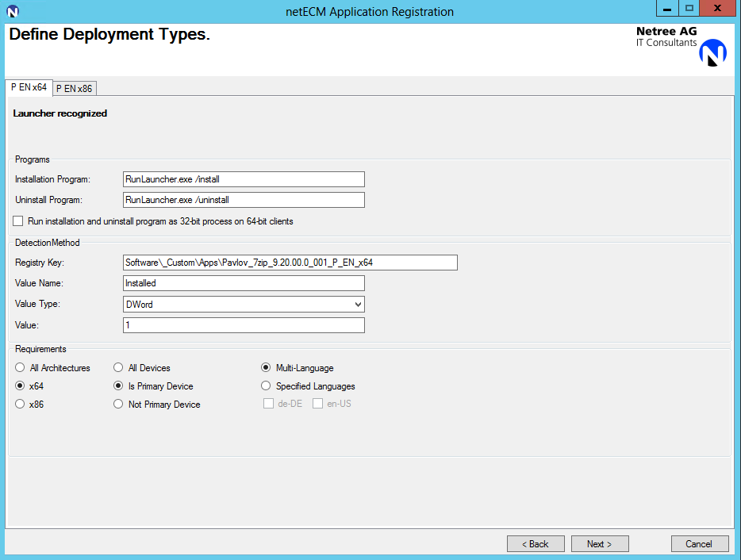Click into the Registry Key field
Screen dimensions: 741x560
tap(290, 263)
